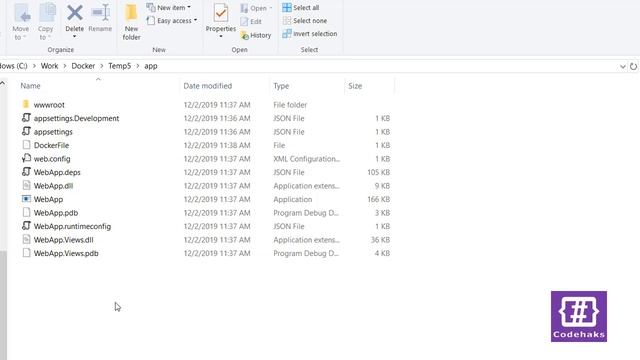640x360 pixels.
Task: Click the 12/2/2019 11:38 AM date of DockerFile
Action: [217, 145]
